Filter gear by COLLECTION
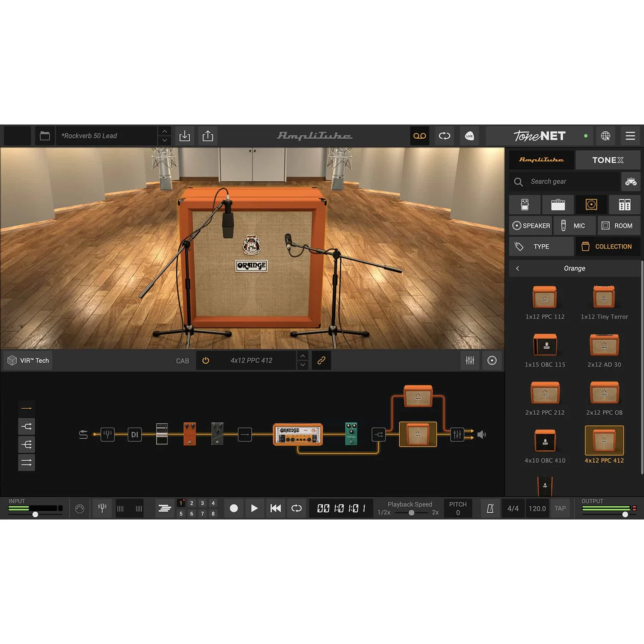The height and width of the screenshot is (644, 644). pos(608,246)
